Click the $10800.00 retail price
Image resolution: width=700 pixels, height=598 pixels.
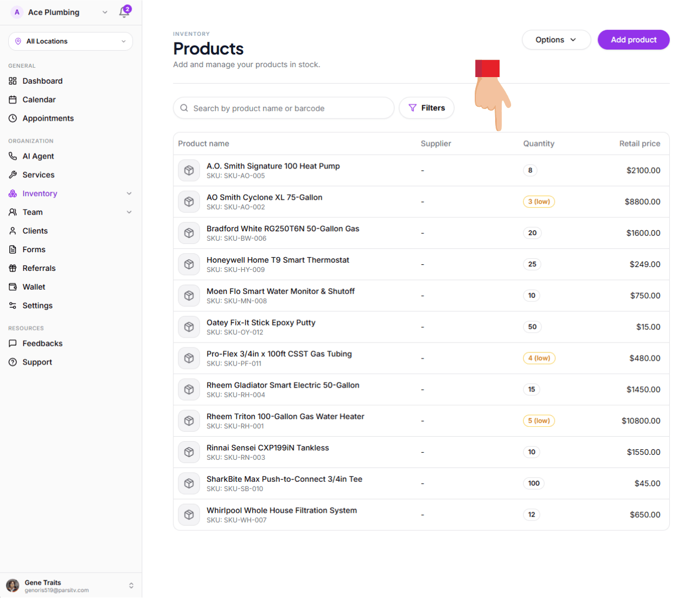(641, 421)
